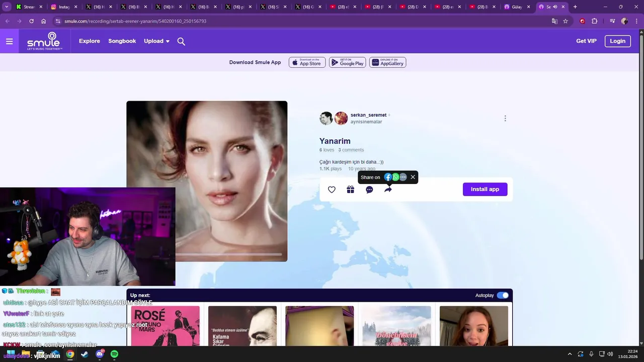Click the 3 comments count
The image size is (644, 362).
pyautogui.click(x=351, y=150)
